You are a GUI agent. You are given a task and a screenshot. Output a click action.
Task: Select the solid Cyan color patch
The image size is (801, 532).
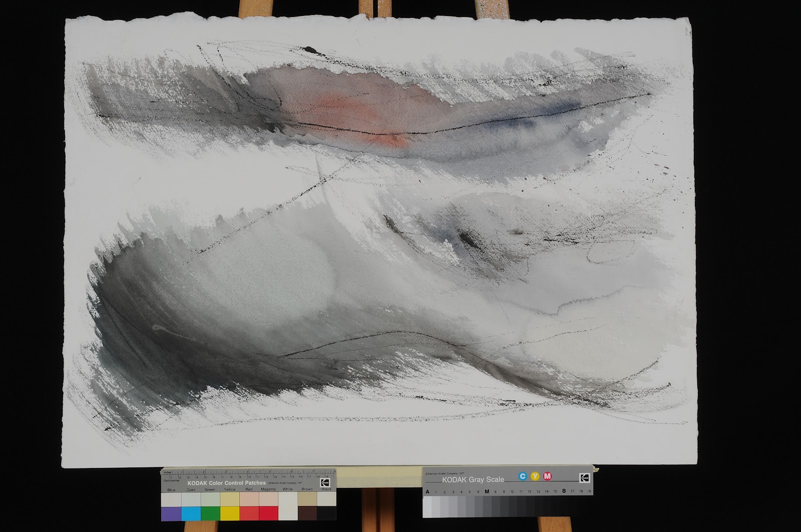(x=191, y=513)
